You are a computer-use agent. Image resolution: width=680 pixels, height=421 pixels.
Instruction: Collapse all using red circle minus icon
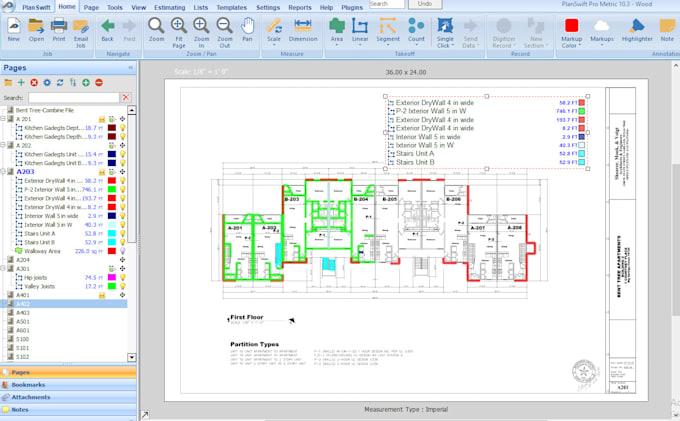99,82
